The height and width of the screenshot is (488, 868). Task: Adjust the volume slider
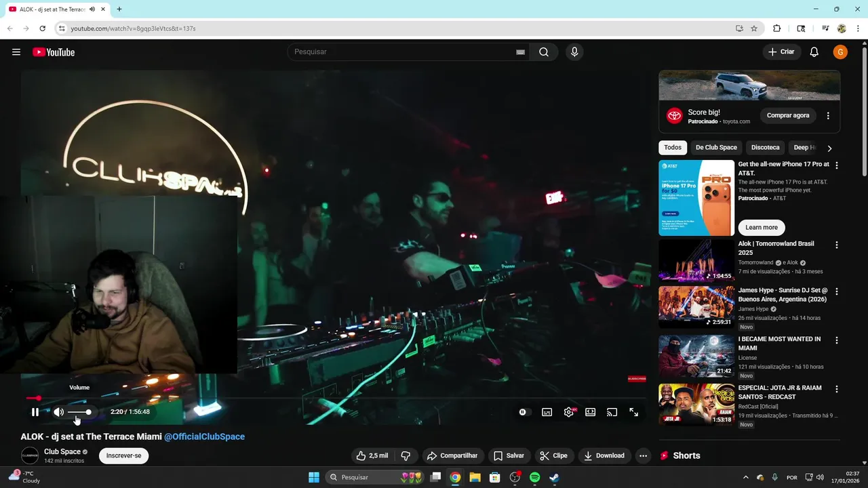point(79,412)
